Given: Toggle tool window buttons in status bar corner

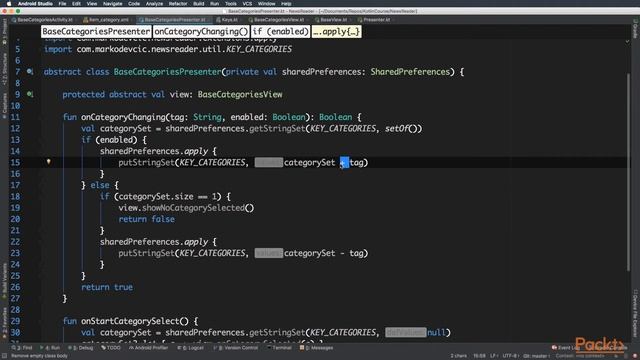Looking at the screenshot, I should tap(4, 356).
